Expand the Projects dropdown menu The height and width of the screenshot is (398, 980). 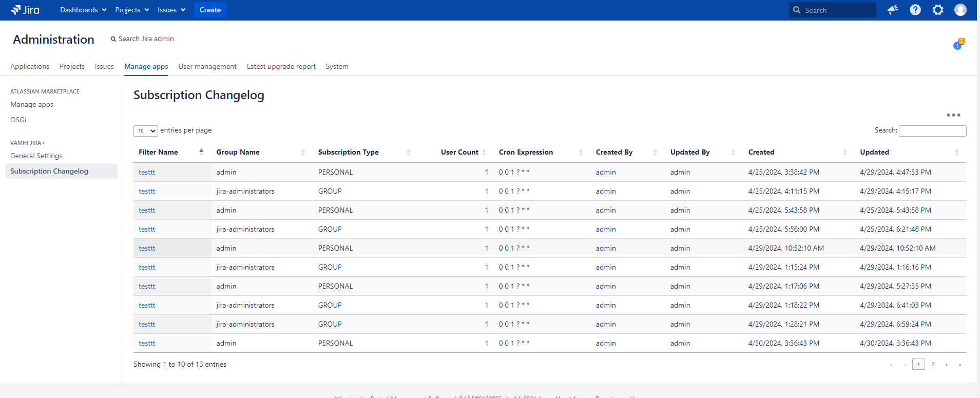[x=132, y=10]
